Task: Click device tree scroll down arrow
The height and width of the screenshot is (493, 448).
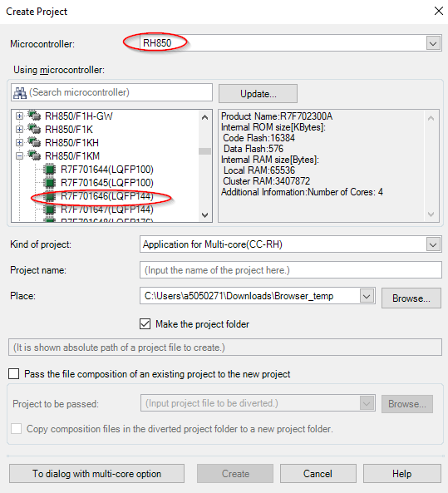Action: point(205,215)
